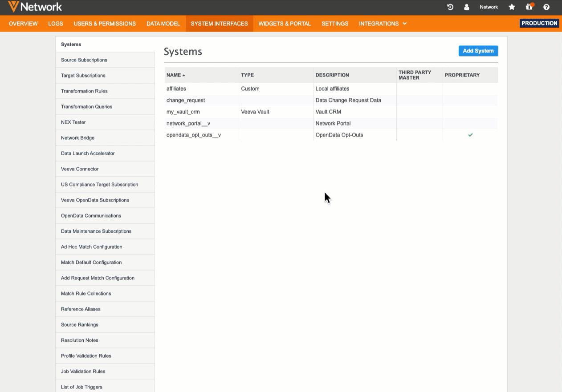Open NEX Tester page
Viewport: 562px width, 392px height.
click(105, 122)
